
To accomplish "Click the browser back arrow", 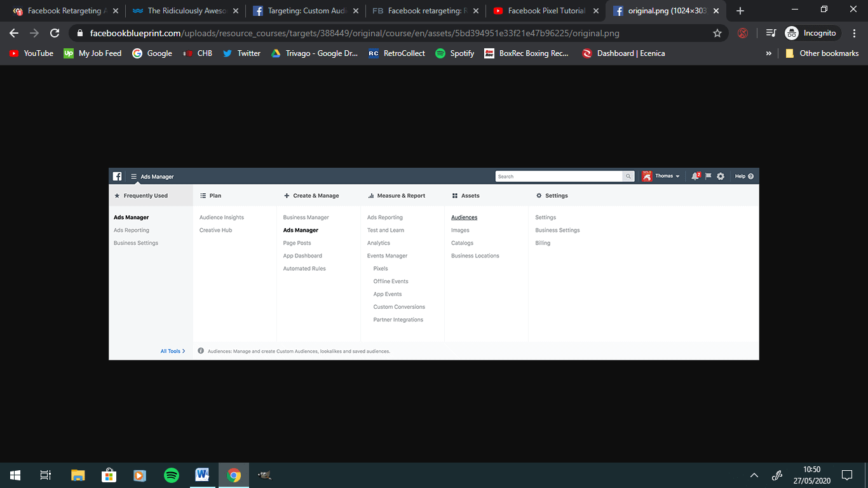I will [x=14, y=33].
